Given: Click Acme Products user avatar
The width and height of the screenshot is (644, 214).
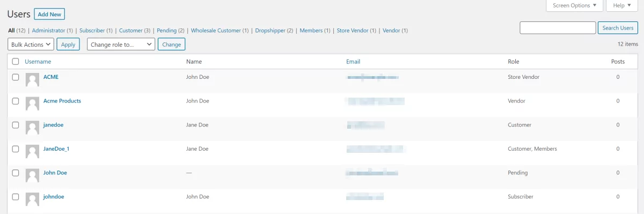Looking at the screenshot, I should pyautogui.click(x=32, y=104).
